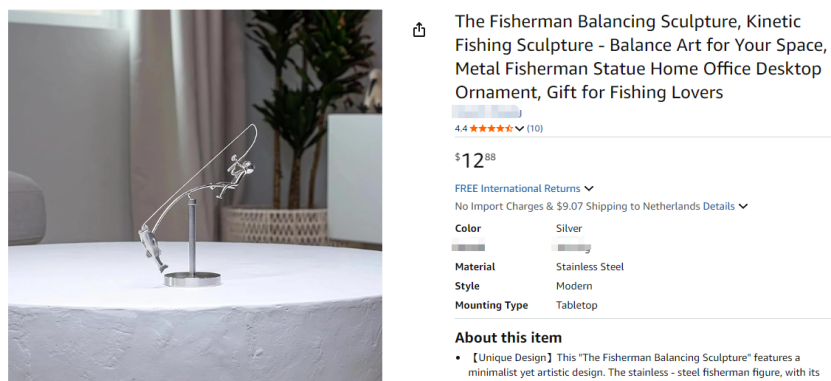Click the Modern style value
831x381 pixels.
point(574,286)
